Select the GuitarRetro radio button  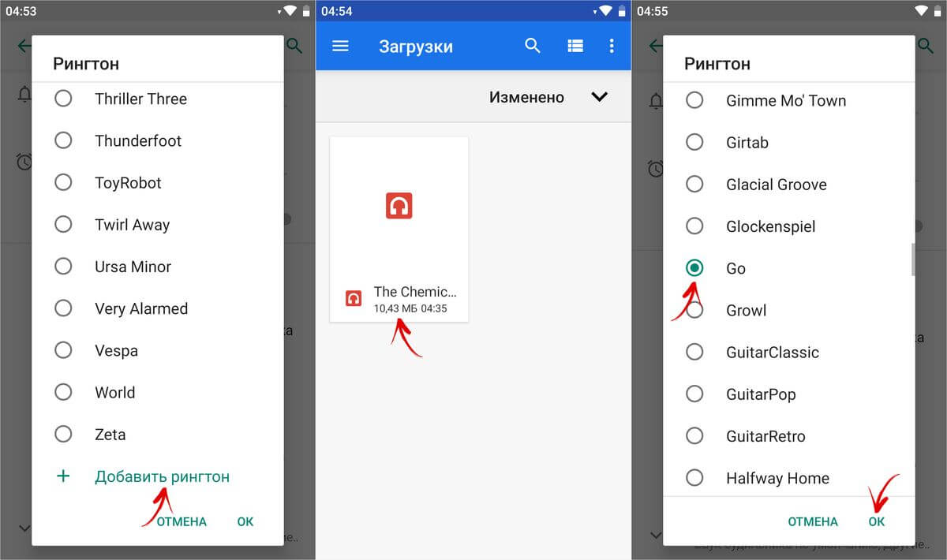tap(694, 435)
